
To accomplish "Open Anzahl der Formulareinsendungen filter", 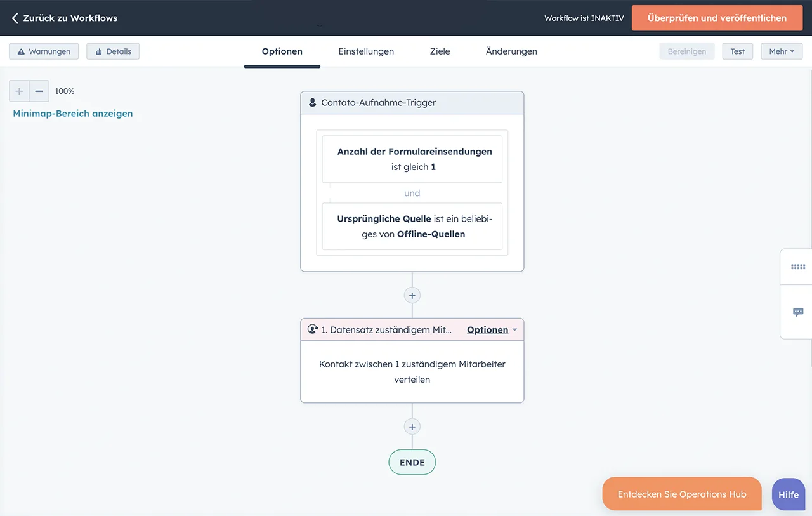I will tap(412, 159).
